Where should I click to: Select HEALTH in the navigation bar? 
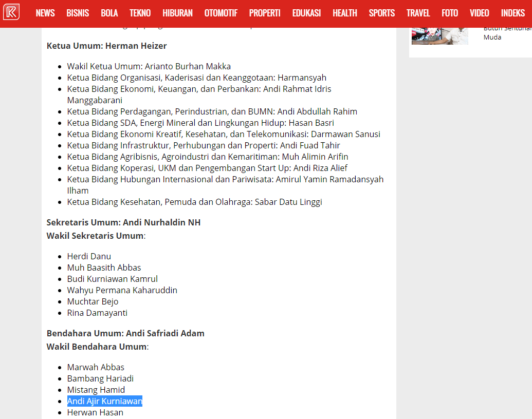click(x=345, y=13)
